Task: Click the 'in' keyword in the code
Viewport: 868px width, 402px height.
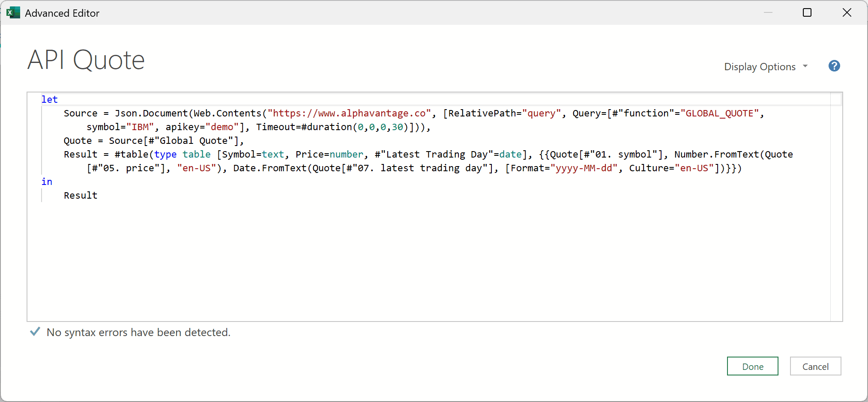Action: (47, 182)
